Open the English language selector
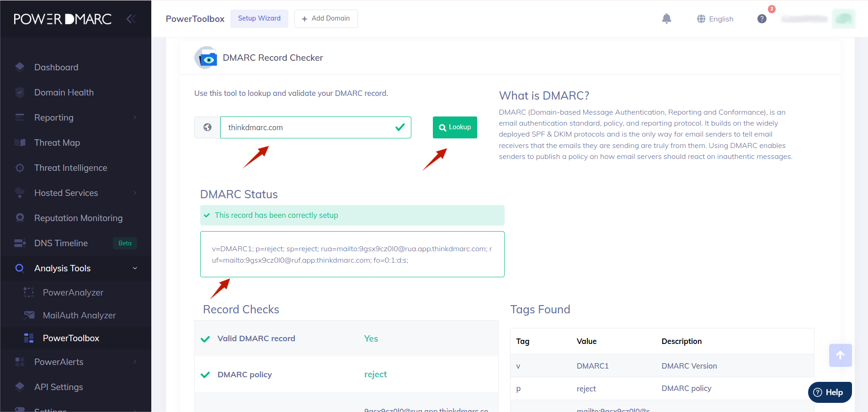 pyautogui.click(x=715, y=19)
